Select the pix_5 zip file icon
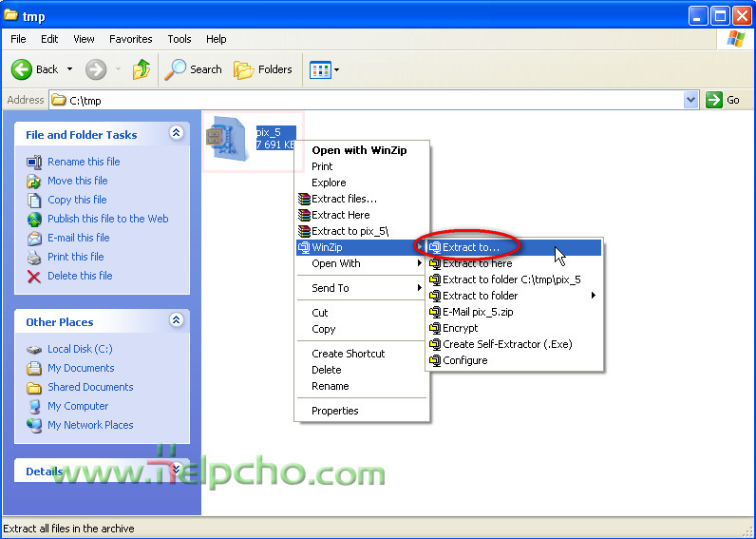 click(227, 139)
